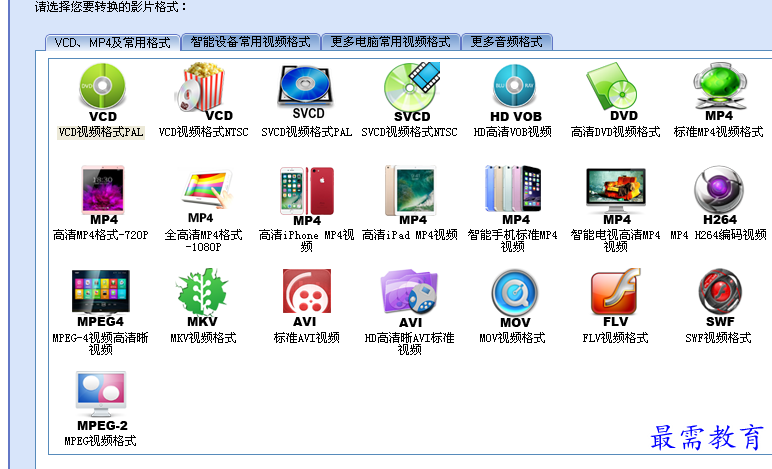Screen dimensions: 772x469
Task: Click the VCD视频格式NTSC label
Action: pos(203,132)
